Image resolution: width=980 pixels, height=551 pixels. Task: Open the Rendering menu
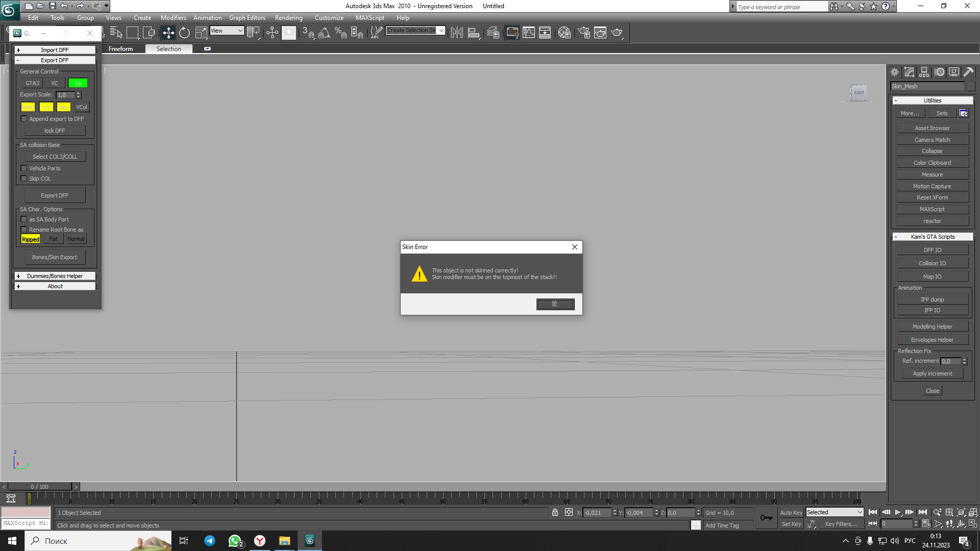(x=288, y=18)
